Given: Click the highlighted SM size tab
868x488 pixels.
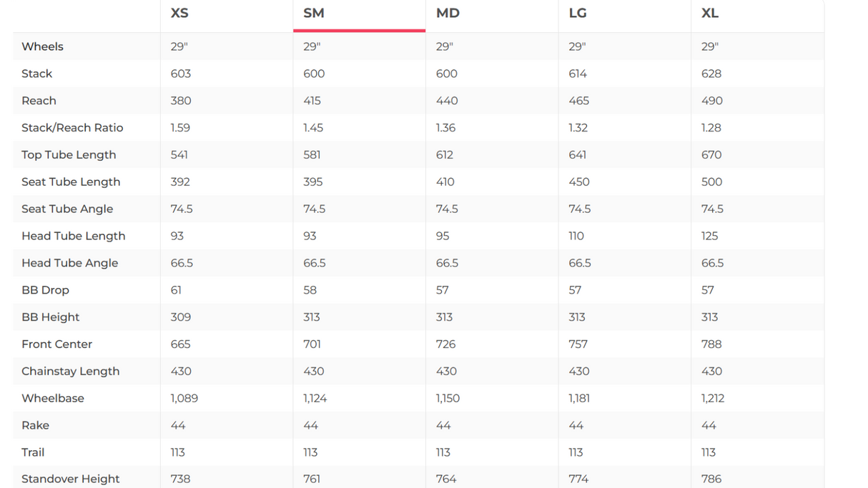Looking at the screenshot, I should click(x=314, y=14).
